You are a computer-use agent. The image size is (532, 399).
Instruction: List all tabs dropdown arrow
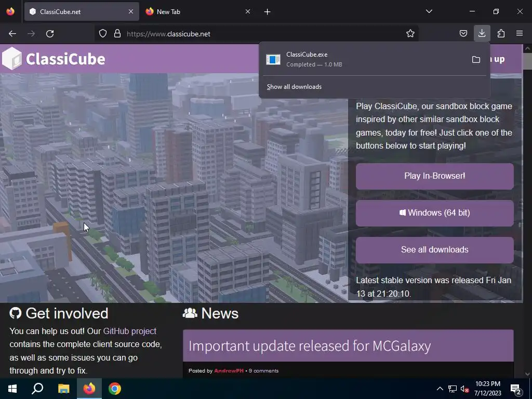tap(429, 11)
